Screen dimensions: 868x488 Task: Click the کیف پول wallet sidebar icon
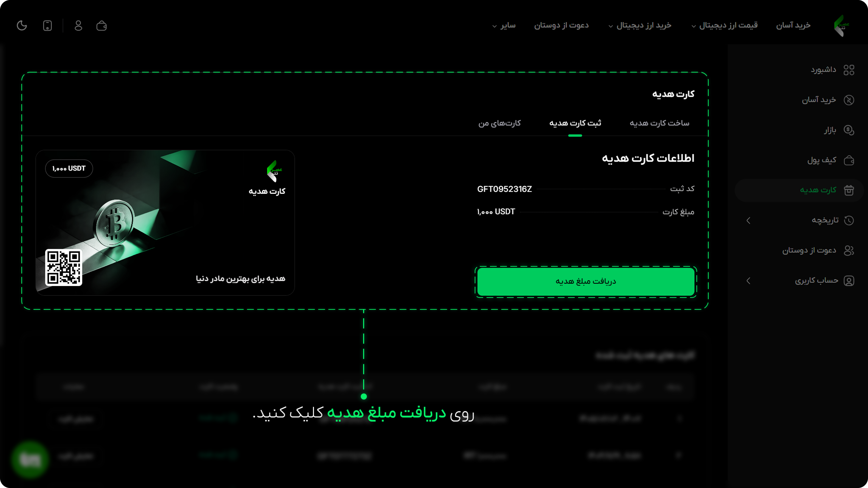(849, 160)
